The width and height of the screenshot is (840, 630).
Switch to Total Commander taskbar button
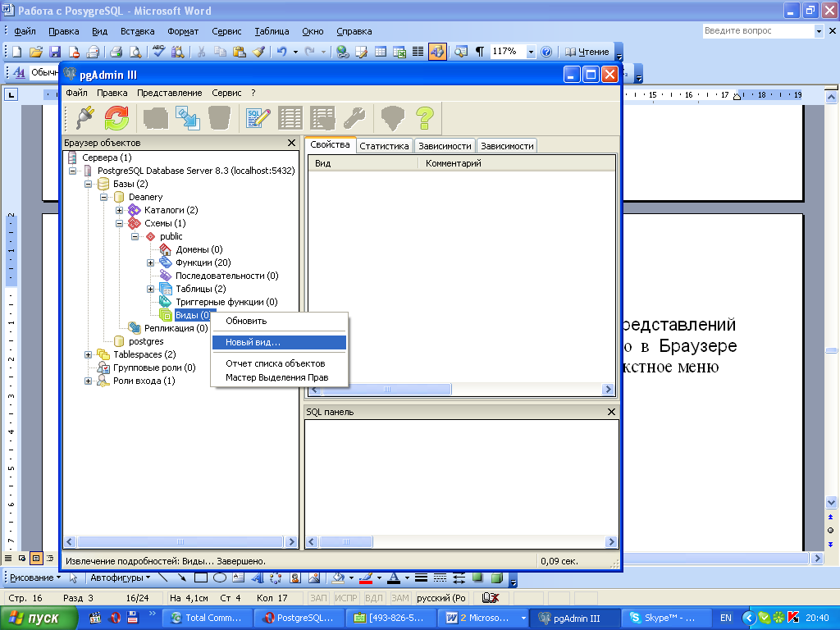[x=207, y=618]
